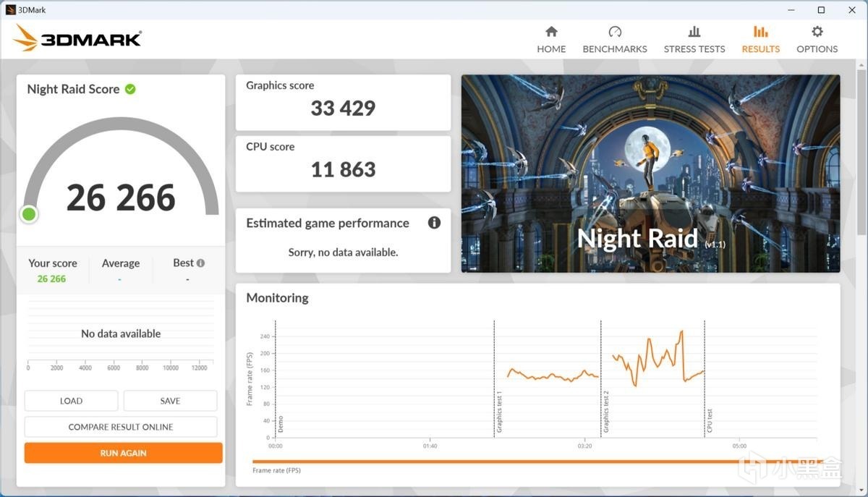The image size is (868, 497).
Task: Click the LOAD button
Action: click(71, 401)
